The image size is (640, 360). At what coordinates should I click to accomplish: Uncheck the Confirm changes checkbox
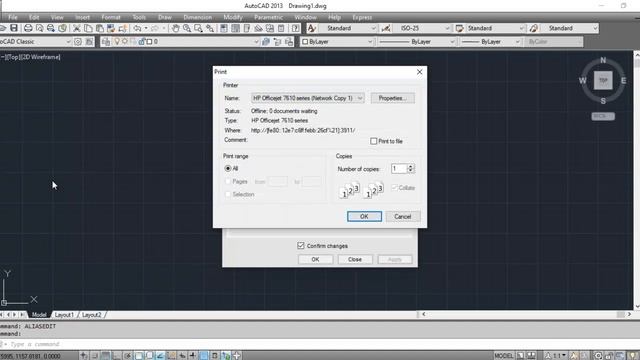pos(301,246)
